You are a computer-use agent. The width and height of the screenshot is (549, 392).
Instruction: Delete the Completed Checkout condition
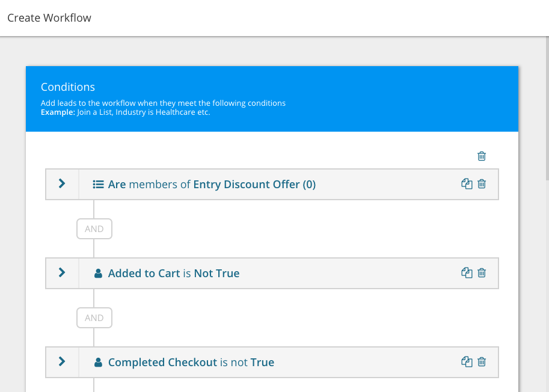[x=482, y=361]
